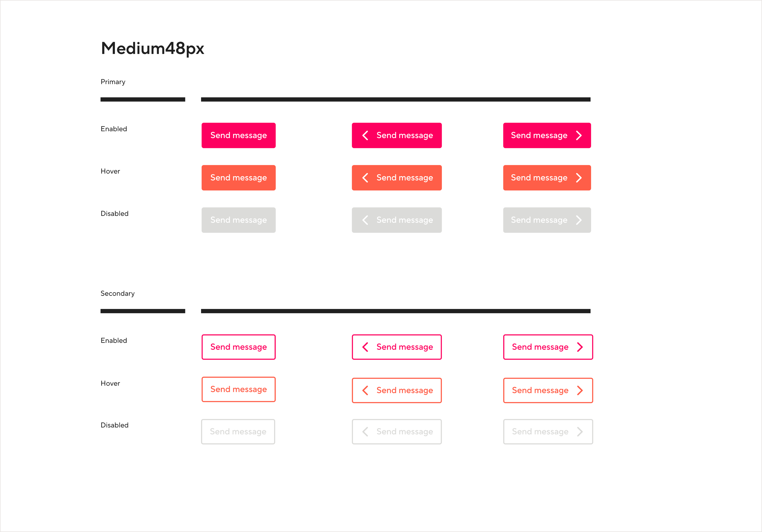The height and width of the screenshot is (532, 762).
Task: Click the Secondary section label
Action: point(117,294)
